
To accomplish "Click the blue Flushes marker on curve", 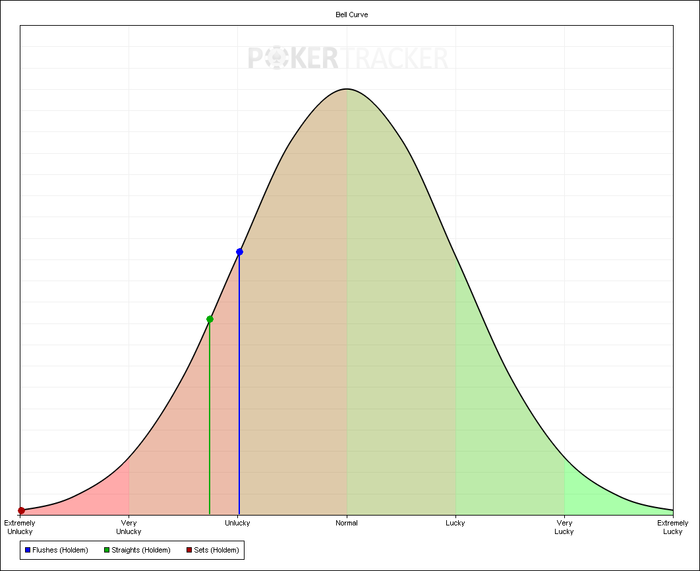I will (239, 252).
